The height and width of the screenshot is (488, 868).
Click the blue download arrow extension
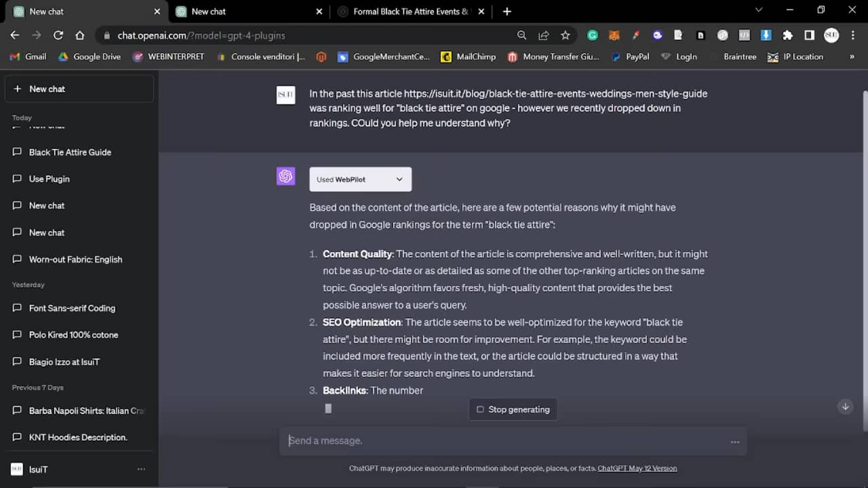766,35
